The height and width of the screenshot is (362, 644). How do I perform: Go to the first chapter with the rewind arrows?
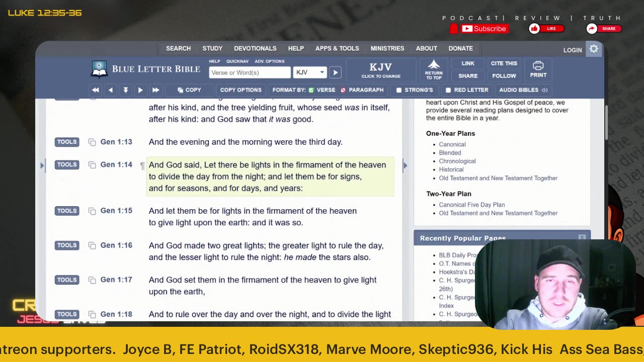point(95,90)
